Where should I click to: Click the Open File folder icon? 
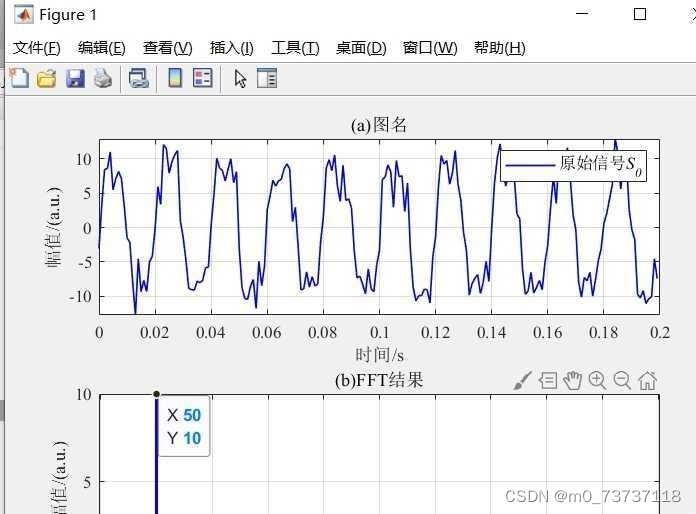point(47,79)
